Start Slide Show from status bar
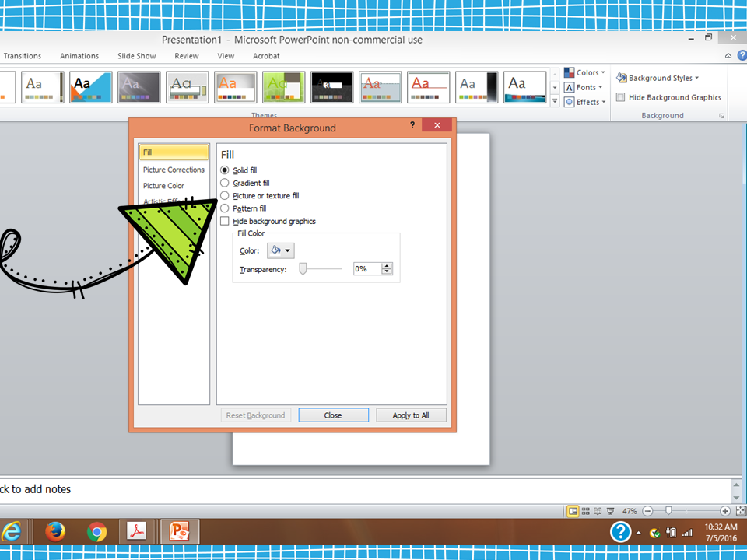This screenshot has height=560, width=747. (x=610, y=512)
